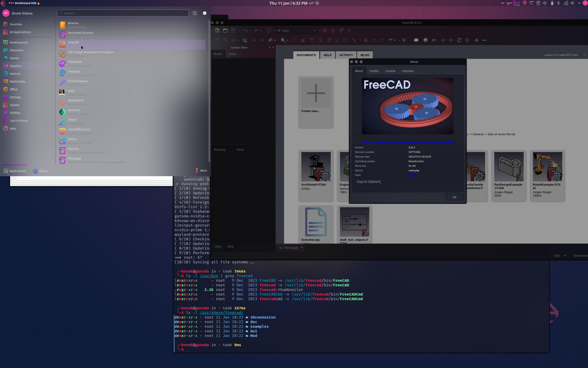The height and width of the screenshot is (368, 588).
Task: Click the launcher search field
Action: [123, 13]
